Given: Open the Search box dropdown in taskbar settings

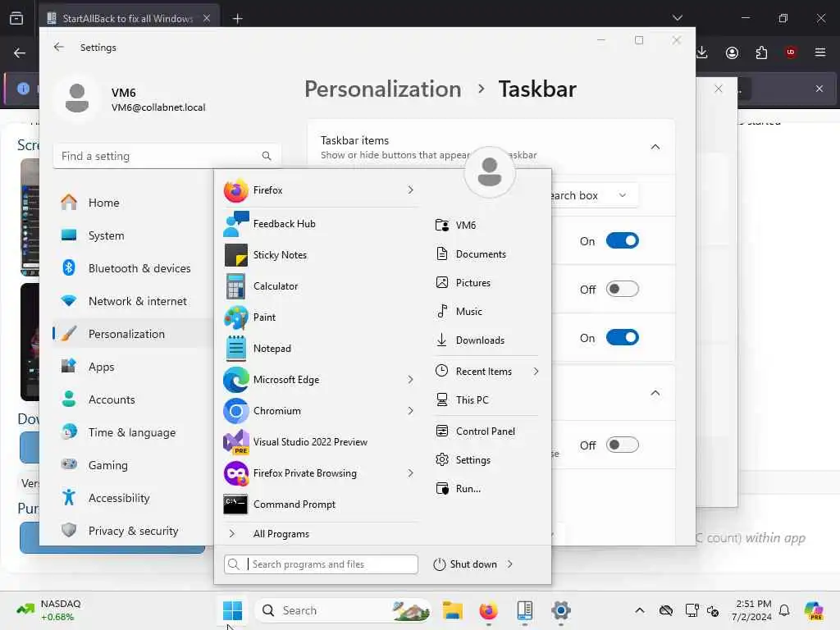Looking at the screenshot, I should [x=595, y=195].
